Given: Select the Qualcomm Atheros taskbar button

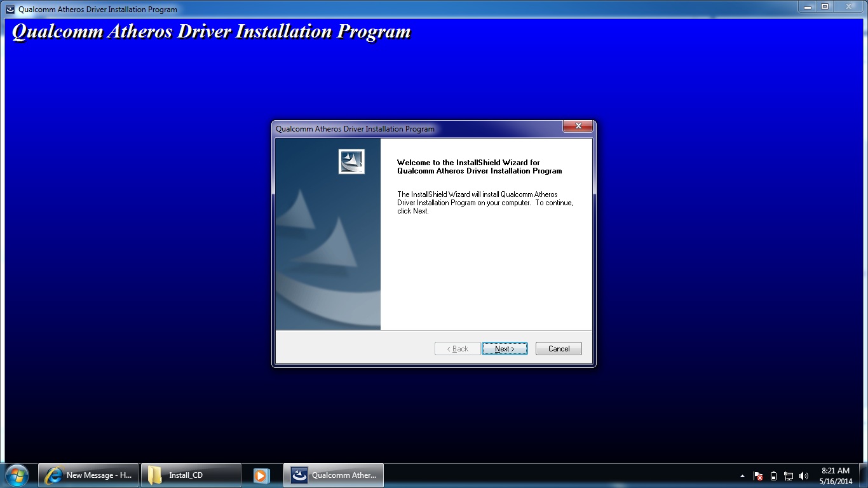Looking at the screenshot, I should (x=334, y=475).
